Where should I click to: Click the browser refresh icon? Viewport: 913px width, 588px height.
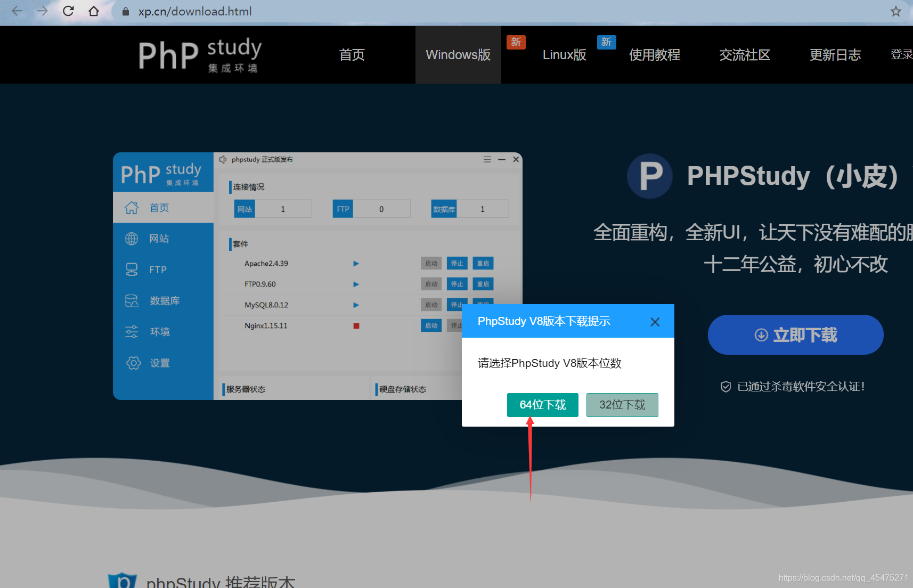(x=68, y=11)
